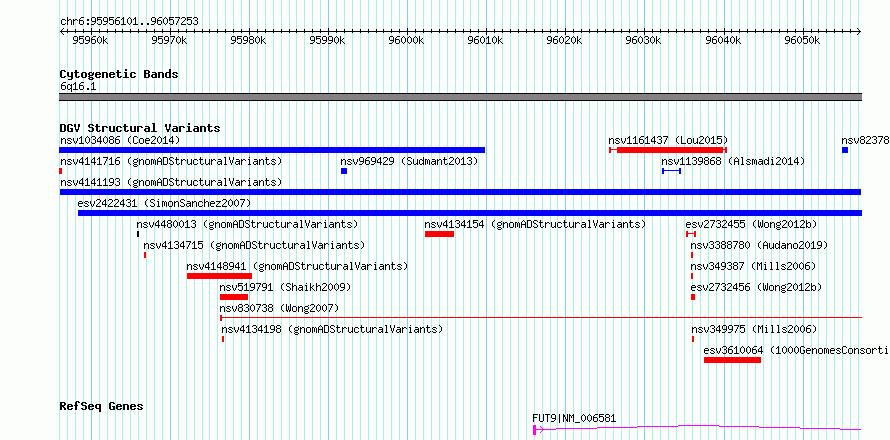Select the FUT9 magenta gene glyph

pos(697,429)
